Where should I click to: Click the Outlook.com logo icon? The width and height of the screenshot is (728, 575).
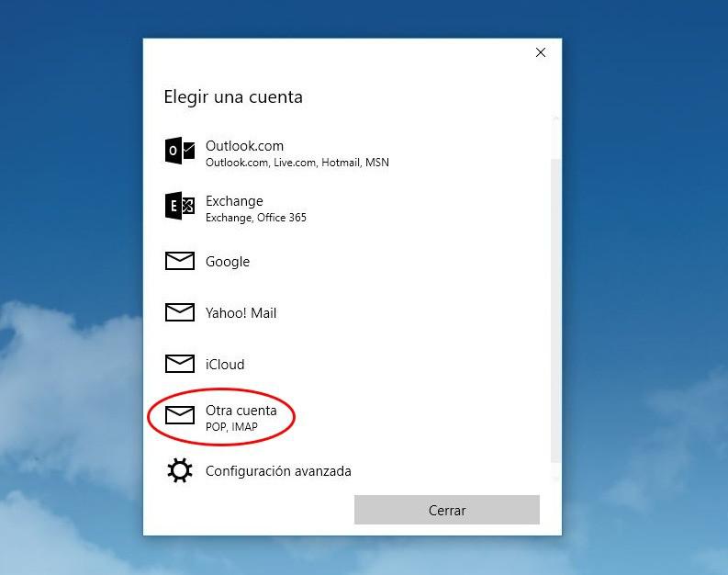click(x=179, y=151)
